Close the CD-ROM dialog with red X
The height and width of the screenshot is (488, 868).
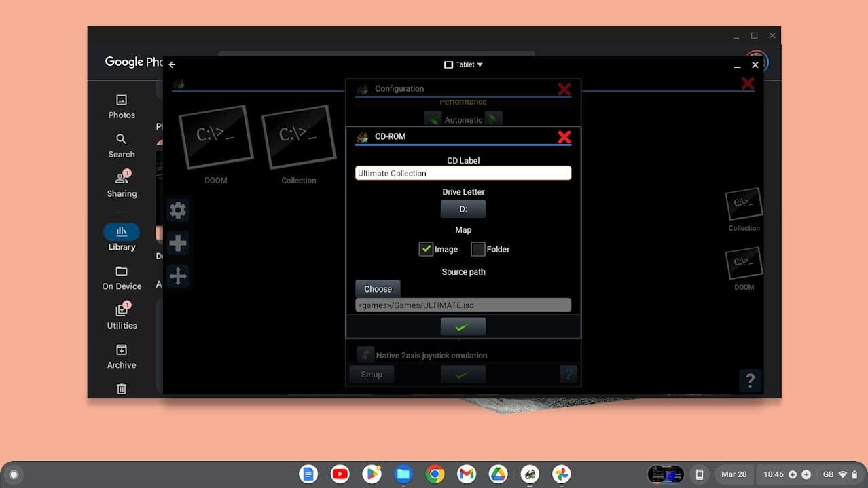564,137
